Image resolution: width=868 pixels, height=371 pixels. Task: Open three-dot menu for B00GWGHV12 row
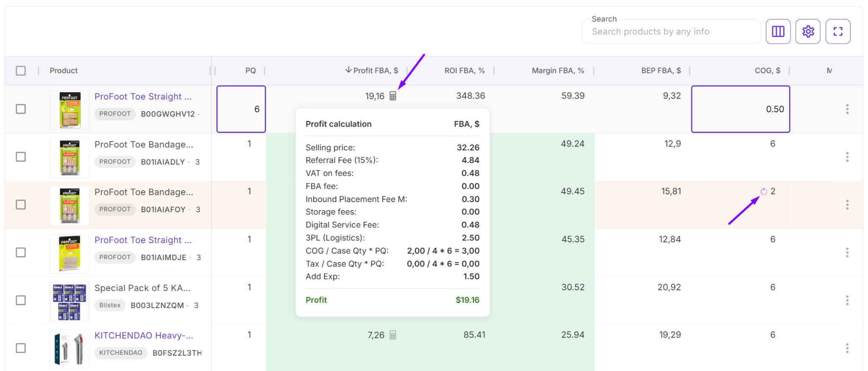(847, 109)
